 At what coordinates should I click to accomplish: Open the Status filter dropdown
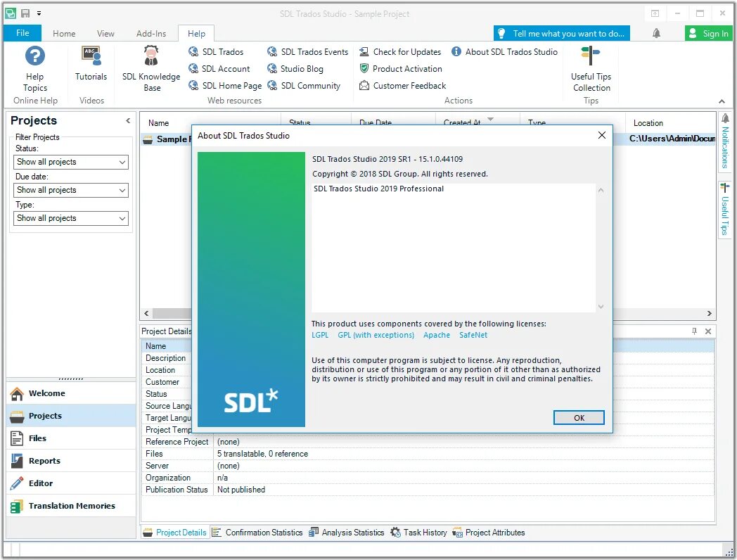[71, 163]
